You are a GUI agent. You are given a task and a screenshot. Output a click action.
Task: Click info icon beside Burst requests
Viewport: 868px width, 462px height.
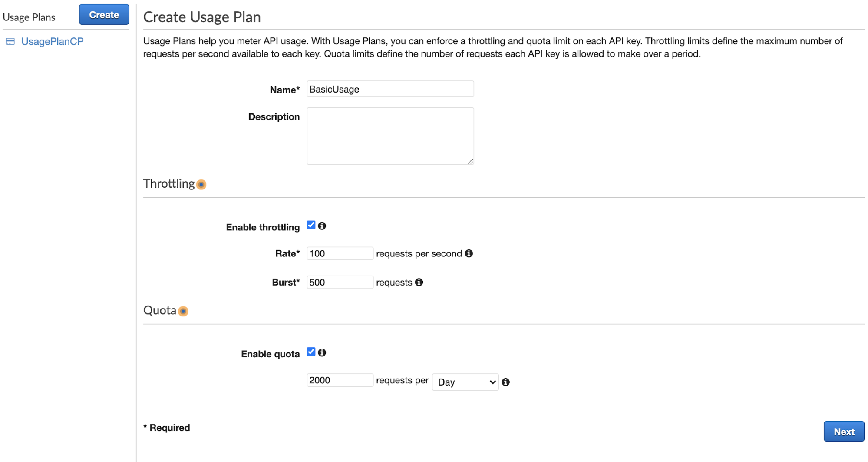pyautogui.click(x=419, y=283)
